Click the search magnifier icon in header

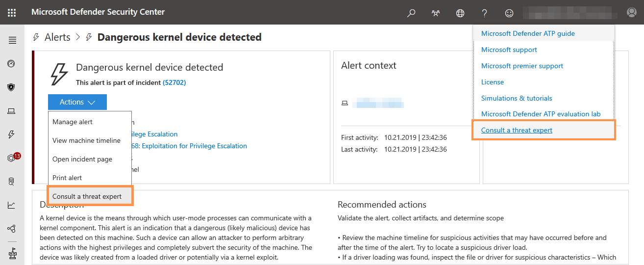[x=411, y=13]
